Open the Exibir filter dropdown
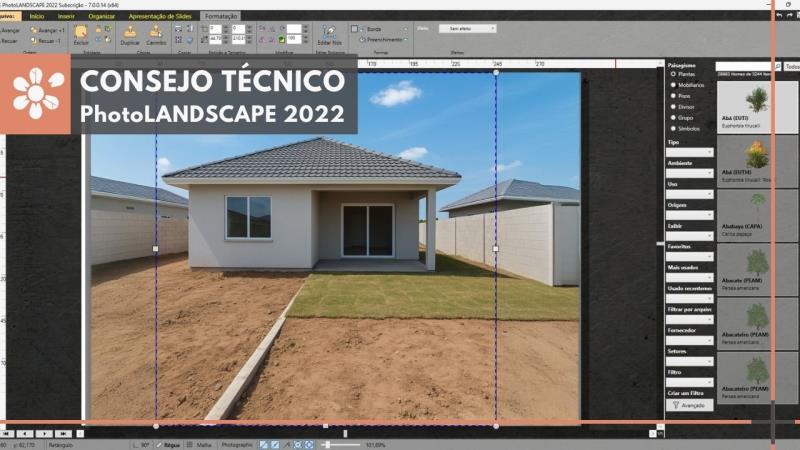800x450 pixels. 689,236
